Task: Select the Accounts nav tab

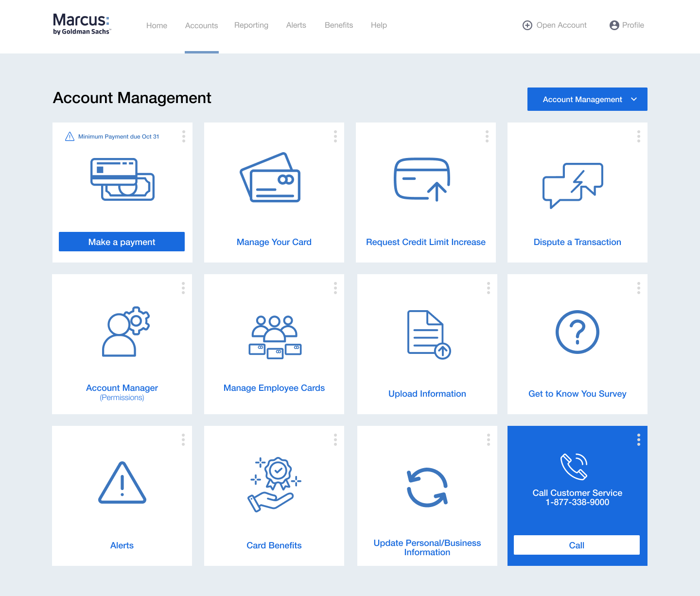Action: [x=201, y=25]
